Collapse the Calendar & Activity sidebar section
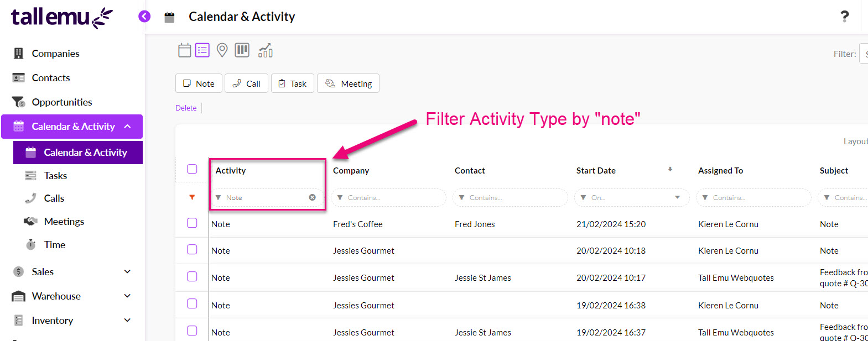Screen dimensions: 868x341 128,127
